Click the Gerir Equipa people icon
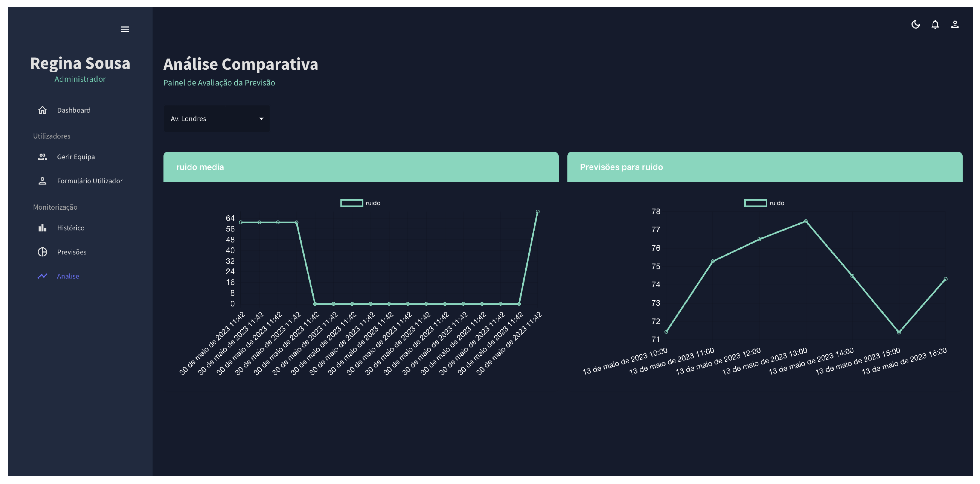Screen dimensions: 980x484 [x=42, y=157]
